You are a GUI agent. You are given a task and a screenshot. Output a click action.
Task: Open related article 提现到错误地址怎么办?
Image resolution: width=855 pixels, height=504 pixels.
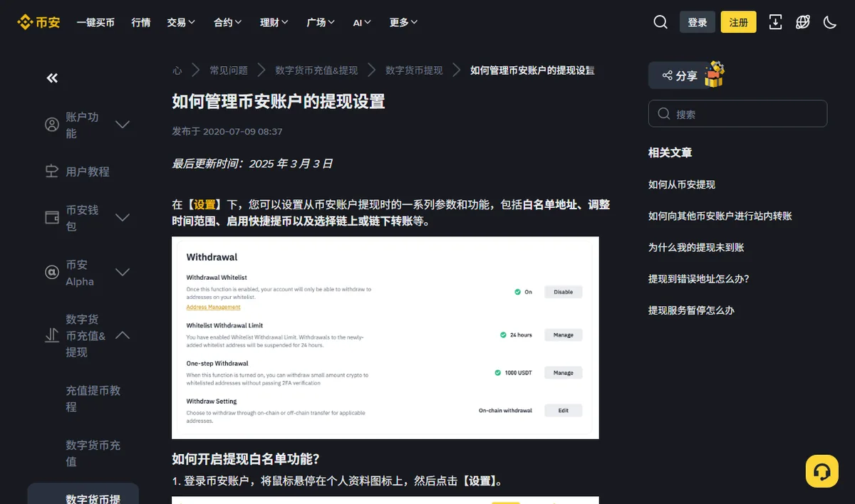click(x=699, y=278)
